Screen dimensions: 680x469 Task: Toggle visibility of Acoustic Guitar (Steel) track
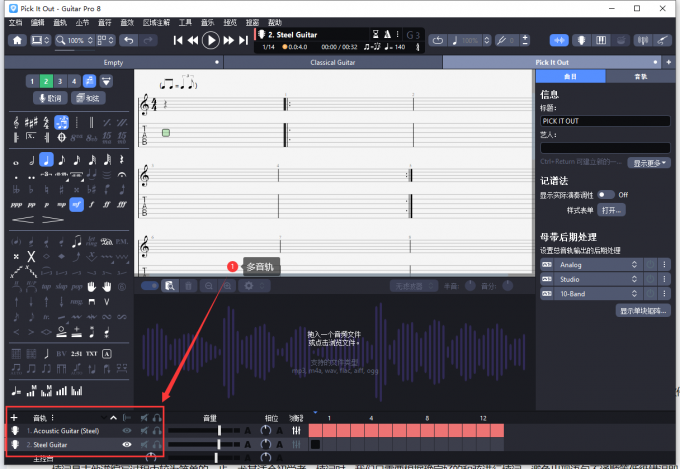(127, 430)
